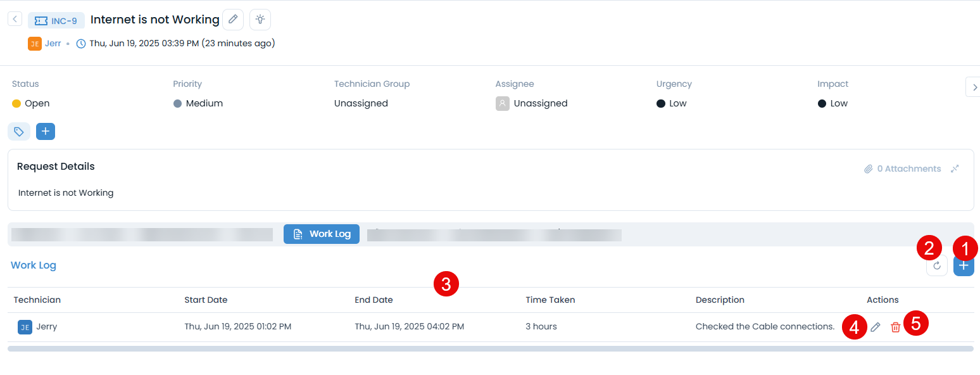The width and height of the screenshot is (980, 375).
Task: Click the tag icon below Status
Action: coord(19,132)
